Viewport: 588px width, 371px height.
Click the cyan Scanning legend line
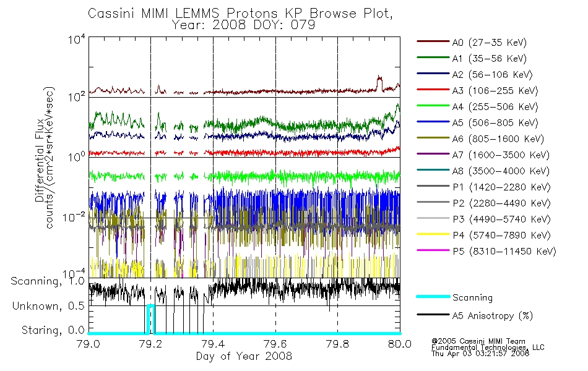(433, 296)
